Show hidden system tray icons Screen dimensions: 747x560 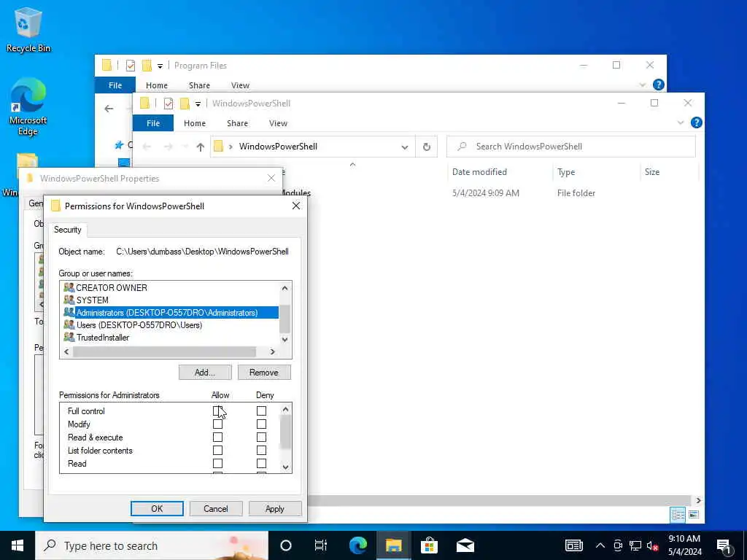coord(600,545)
